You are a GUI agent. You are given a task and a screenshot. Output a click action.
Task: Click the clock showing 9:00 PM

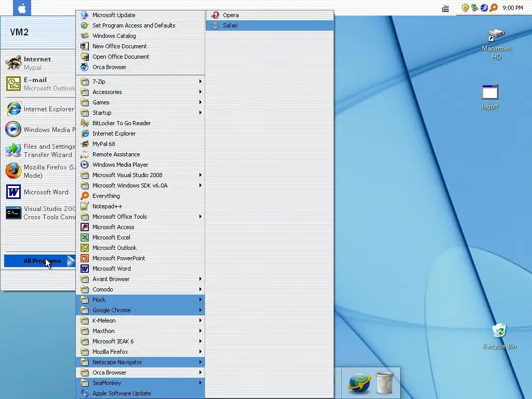pyautogui.click(x=513, y=8)
